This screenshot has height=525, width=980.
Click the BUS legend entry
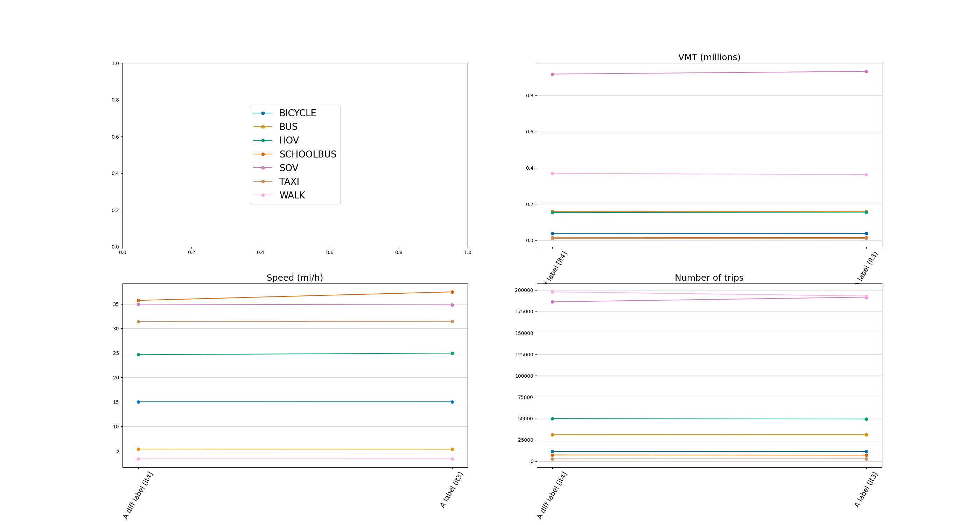275,127
